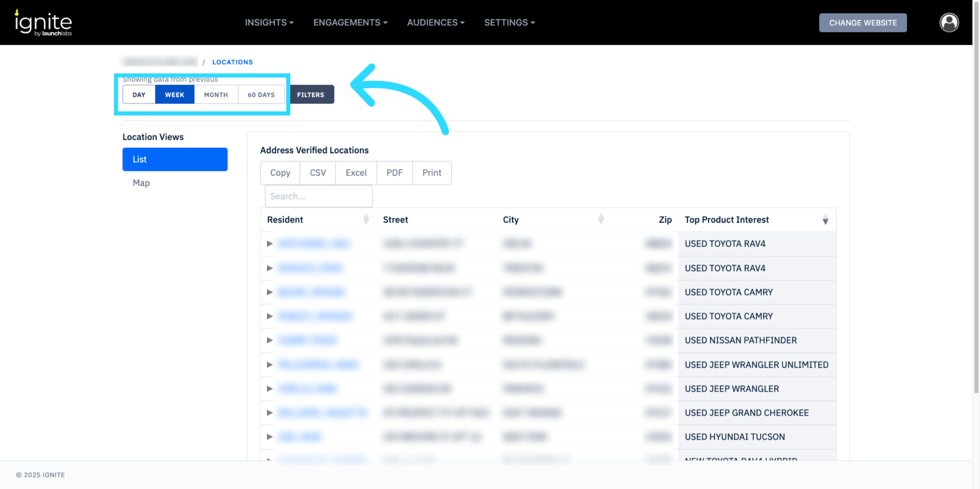Viewport: 980px width, 489px height.
Task: Select the DAY time range
Action: pyautogui.click(x=139, y=95)
